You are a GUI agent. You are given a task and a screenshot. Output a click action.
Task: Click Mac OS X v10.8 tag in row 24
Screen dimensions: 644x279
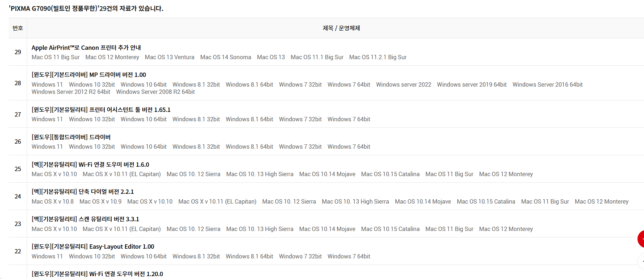pos(53,201)
